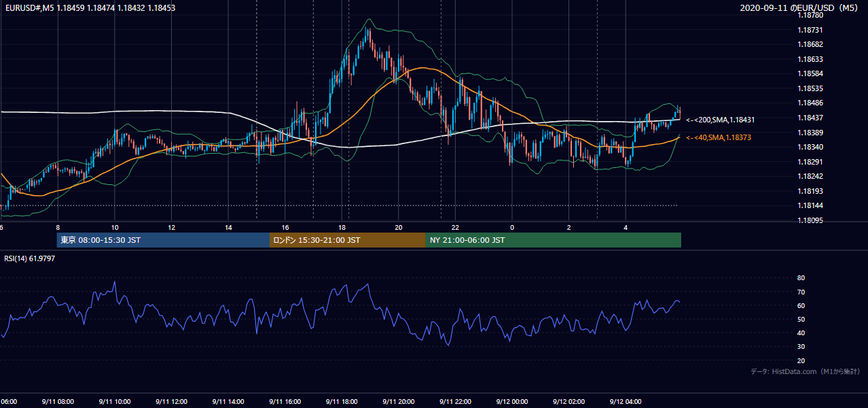Click price axis value 1.18731

(810, 30)
